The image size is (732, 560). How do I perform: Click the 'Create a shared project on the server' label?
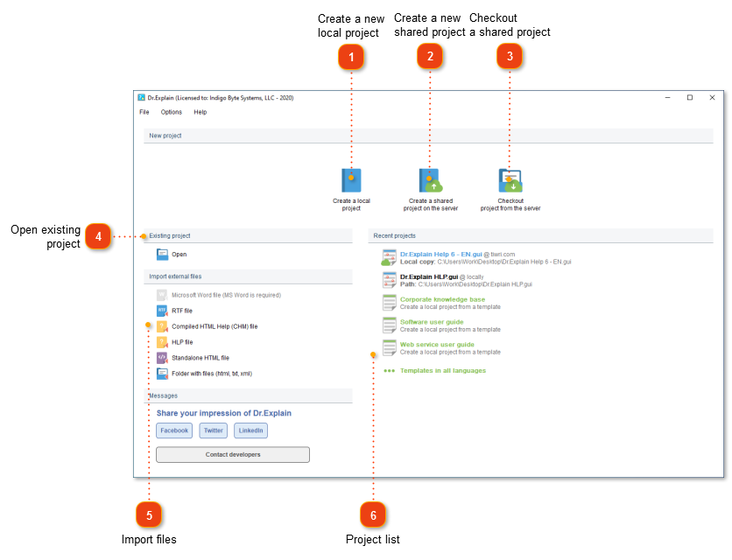coord(431,205)
